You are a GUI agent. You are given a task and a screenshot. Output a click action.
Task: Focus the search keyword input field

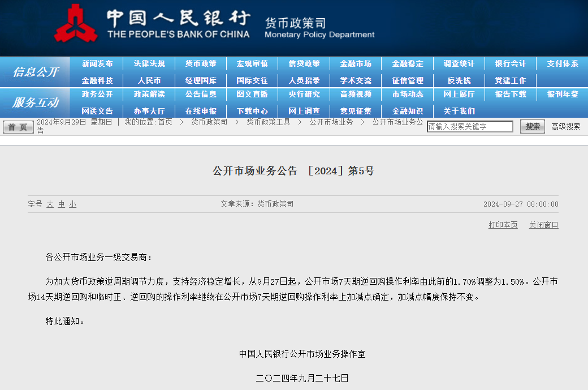[469, 127]
